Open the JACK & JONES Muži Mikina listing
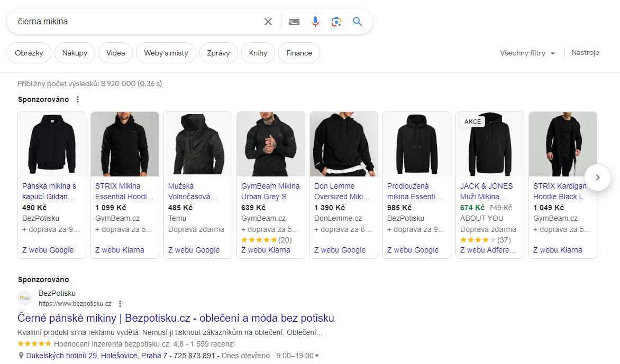 coord(486,191)
